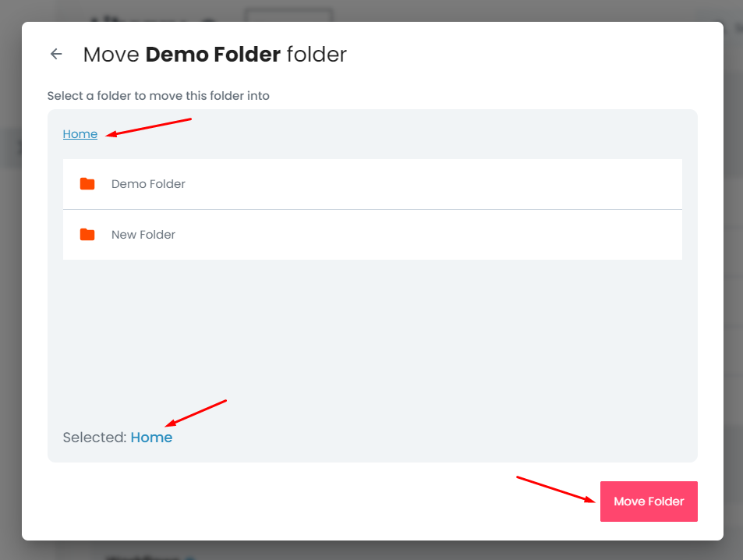This screenshot has height=560, width=743.
Task: Click the 'Move Demo Folder folder' dialog title
Action: coord(215,55)
